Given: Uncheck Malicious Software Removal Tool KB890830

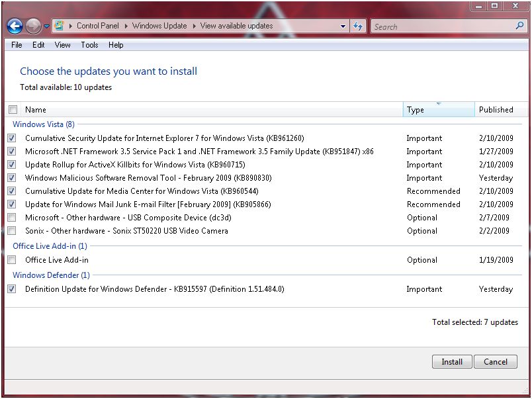Looking at the screenshot, I should tap(12, 178).
